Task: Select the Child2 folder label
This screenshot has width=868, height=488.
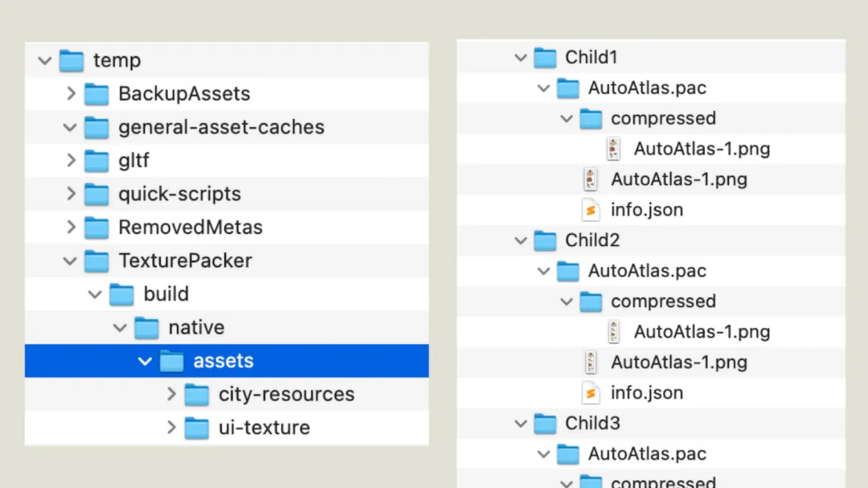Action: [592, 240]
